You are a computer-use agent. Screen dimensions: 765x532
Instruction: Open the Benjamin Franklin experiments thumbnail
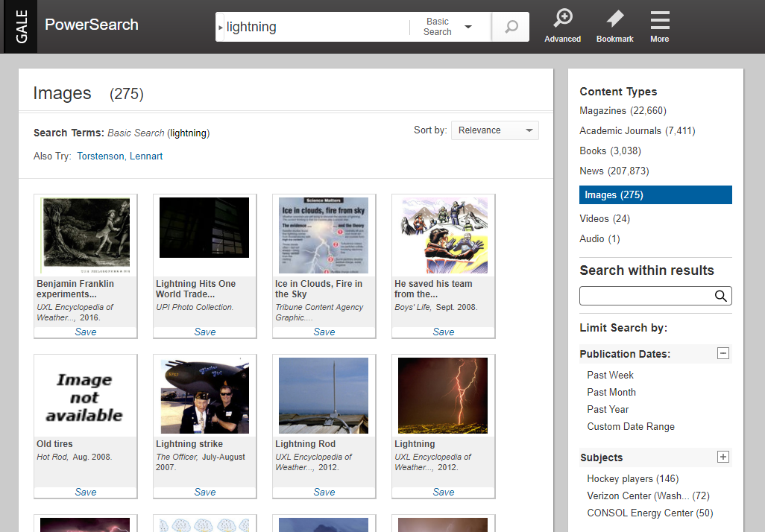tap(86, 235)
